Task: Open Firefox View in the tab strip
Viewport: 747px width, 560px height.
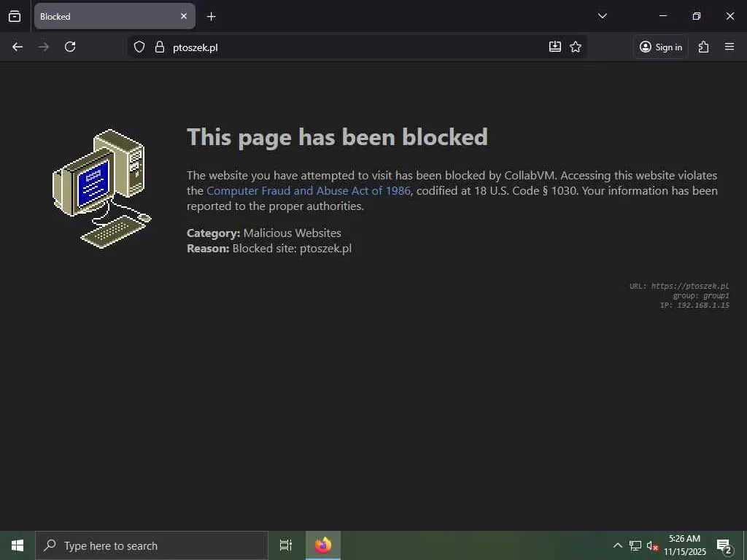Action: [15, 16]
